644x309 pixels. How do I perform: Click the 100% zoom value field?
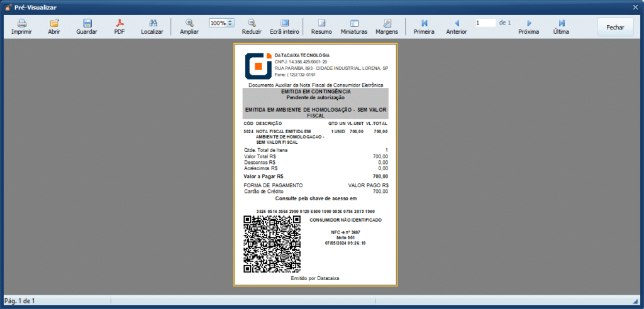tap(218, 23)
